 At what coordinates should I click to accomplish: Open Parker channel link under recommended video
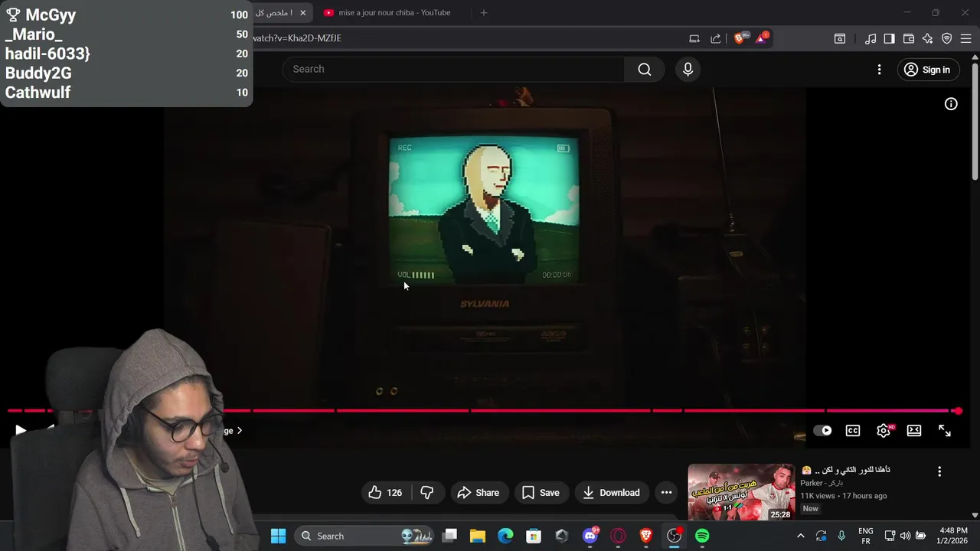[x=822, y=484]
